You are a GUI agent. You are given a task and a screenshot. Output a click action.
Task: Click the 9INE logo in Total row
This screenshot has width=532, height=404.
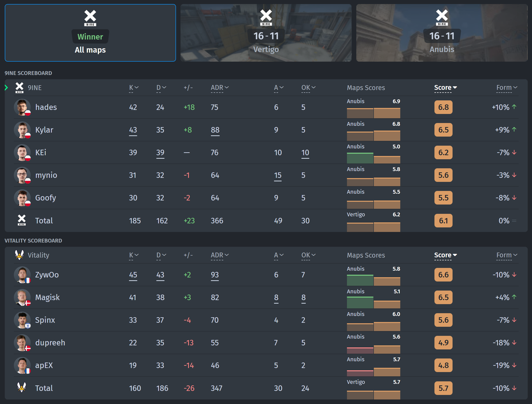[x=22, y=220]
